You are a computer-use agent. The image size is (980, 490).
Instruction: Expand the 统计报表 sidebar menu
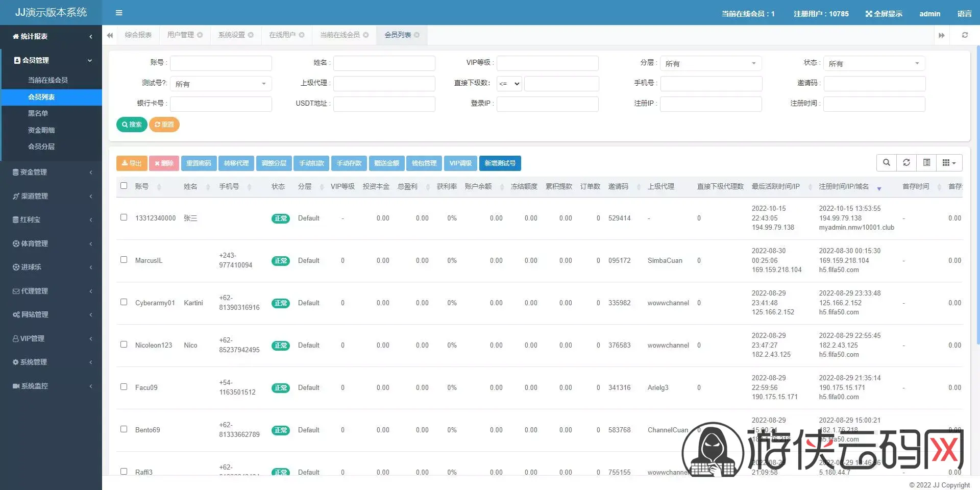click(x=51, y=36)
